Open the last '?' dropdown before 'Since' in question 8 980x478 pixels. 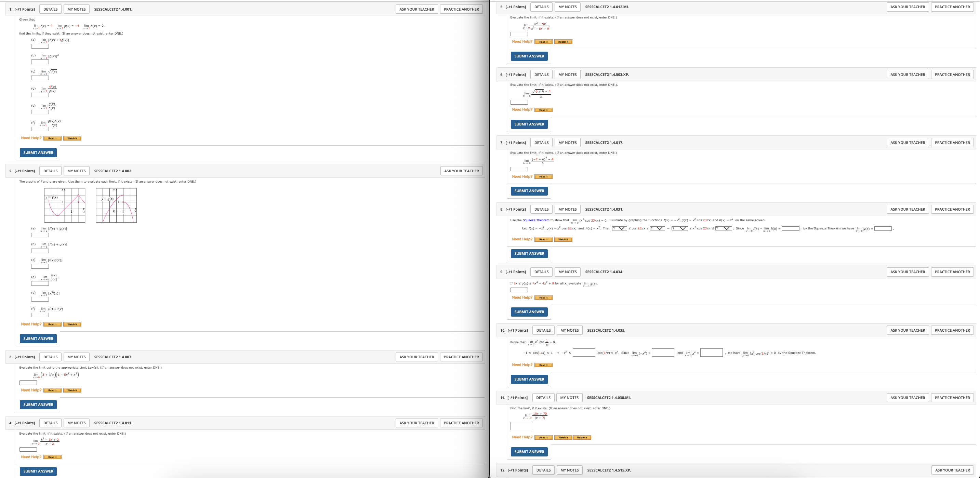pyautogui.click(x=724, y=228)
